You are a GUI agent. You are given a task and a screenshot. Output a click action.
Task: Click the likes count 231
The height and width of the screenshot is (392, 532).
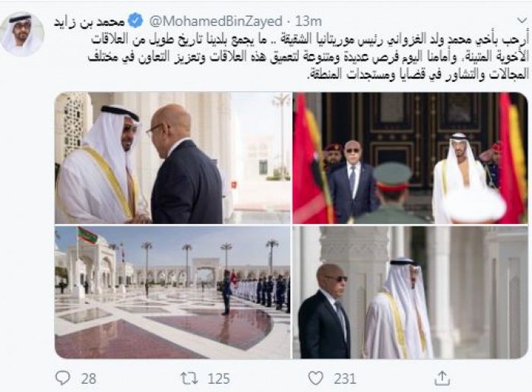345,378
